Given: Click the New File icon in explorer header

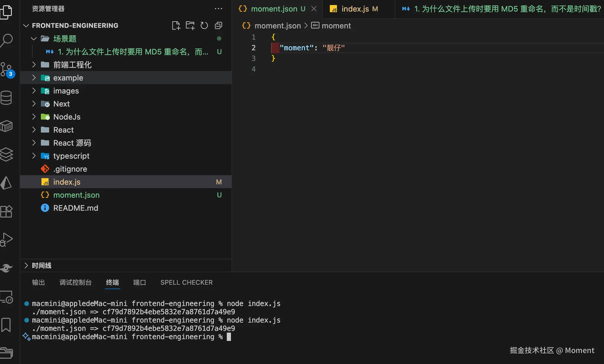Looking at the screenshot, I should point(176,26).
